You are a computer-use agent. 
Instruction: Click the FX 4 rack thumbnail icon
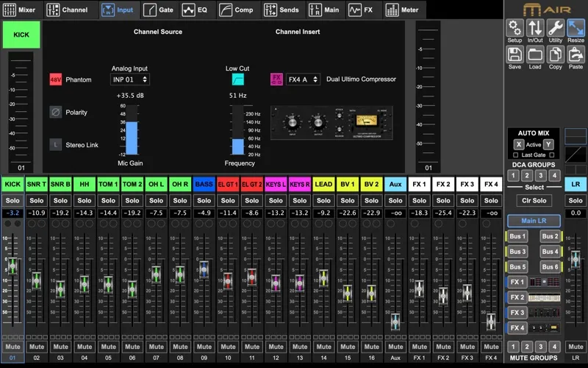[x=544, y=328]
